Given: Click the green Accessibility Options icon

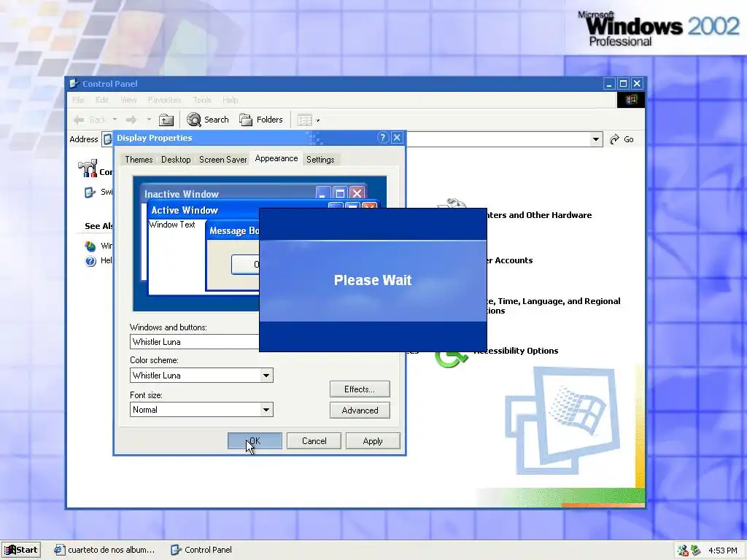Looking at the screenshot, I should tap(451, 359).
